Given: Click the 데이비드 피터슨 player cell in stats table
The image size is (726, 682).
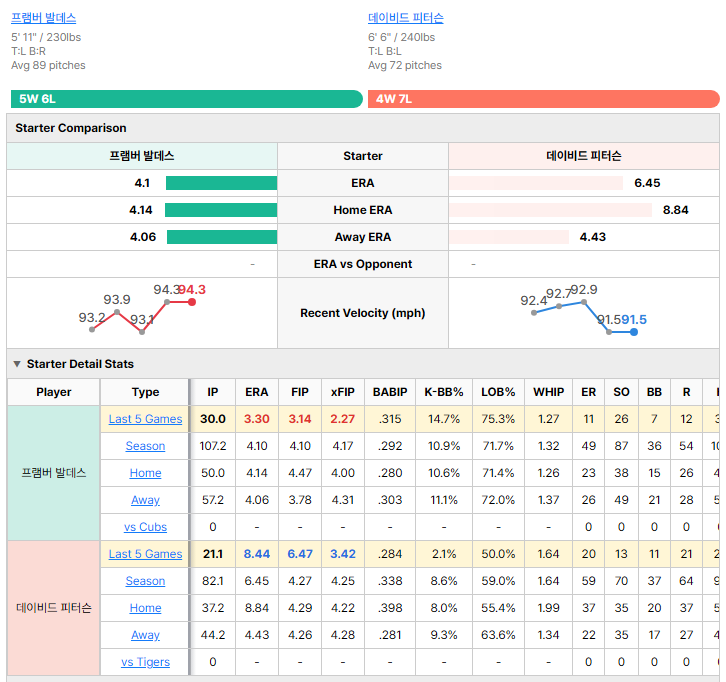Looking at the screenshot, I should point(54,608).
